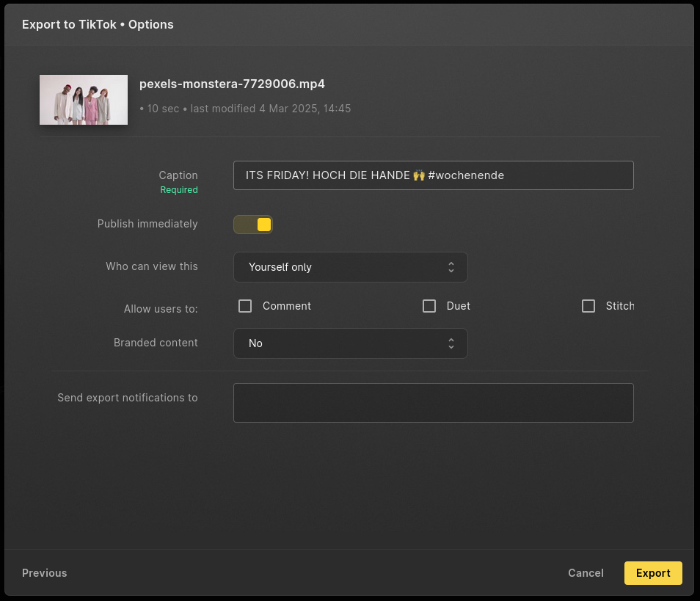The image size is (700, 601).
Task: Click the Branded content label
Action: (x=156, y=343)
